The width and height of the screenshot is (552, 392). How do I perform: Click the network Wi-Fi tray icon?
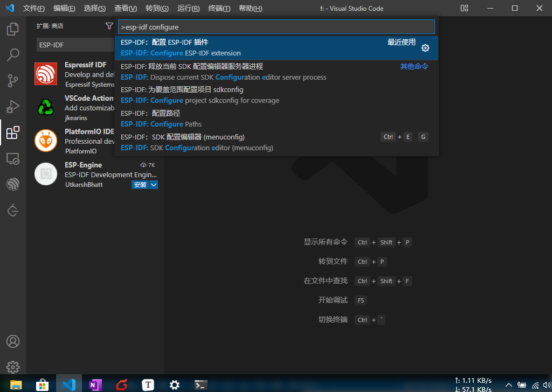click(535, 386)
